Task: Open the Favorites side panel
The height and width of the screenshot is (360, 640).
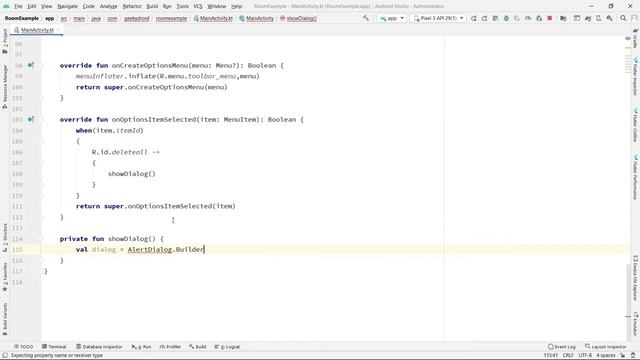Action: pos(5,277)
